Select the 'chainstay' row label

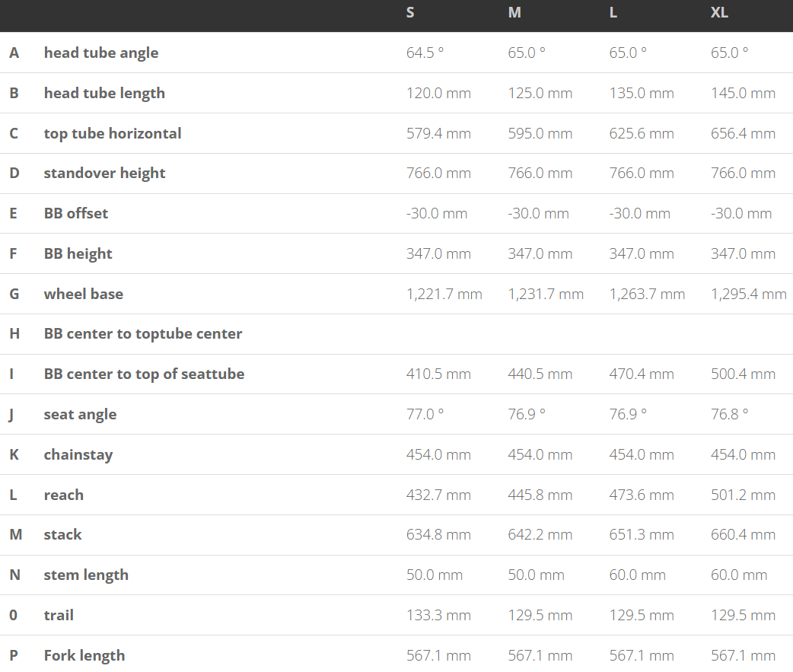[78, 454]
